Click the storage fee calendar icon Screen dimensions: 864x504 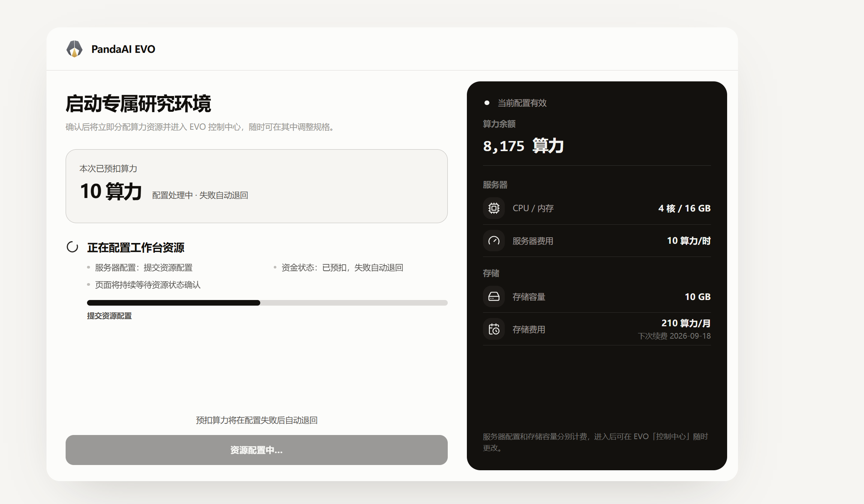(x=494, y=329)
